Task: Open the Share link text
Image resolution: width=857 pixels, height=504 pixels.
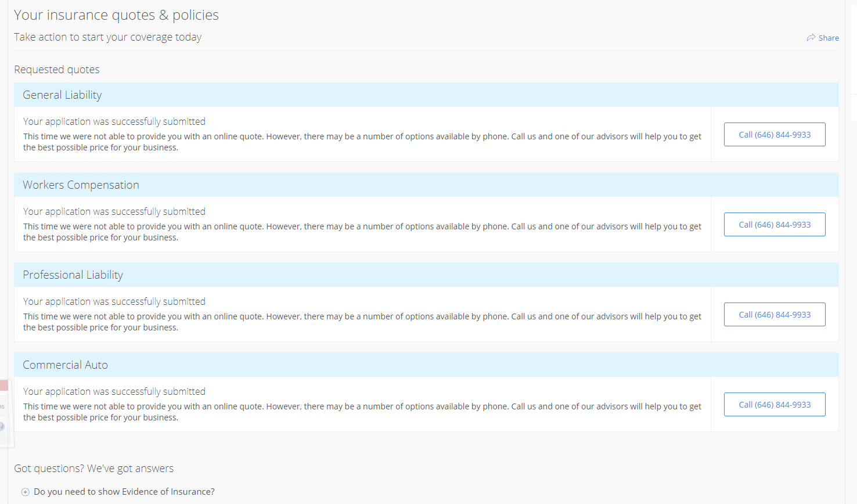Action: (829, 38)
